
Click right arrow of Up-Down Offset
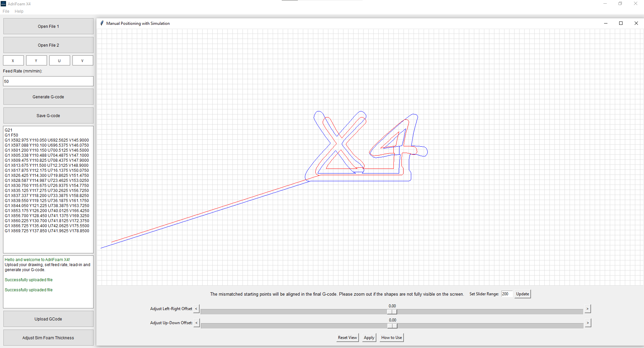[588, 323]
